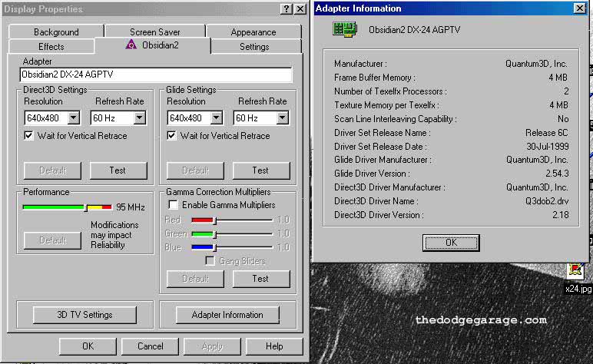
Task: Close the Adapter Information window
Action: click(x=579, y=8)
